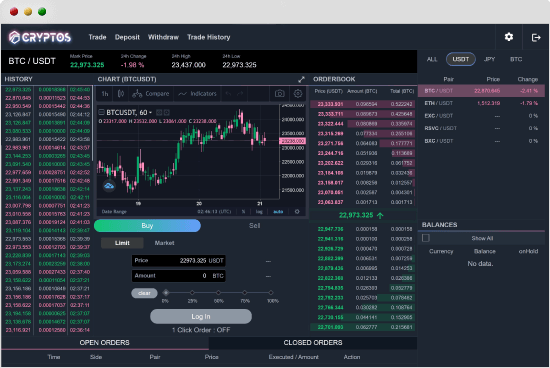The width and height of the screenshot is (550, 368).
Task: Switch the order side to Sell
Action: (x=254, y=226)
